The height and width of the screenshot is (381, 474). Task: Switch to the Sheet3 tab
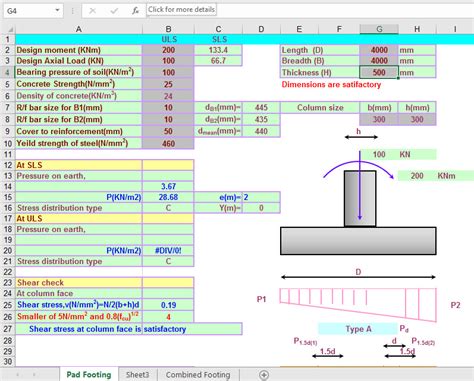[137, 375]
